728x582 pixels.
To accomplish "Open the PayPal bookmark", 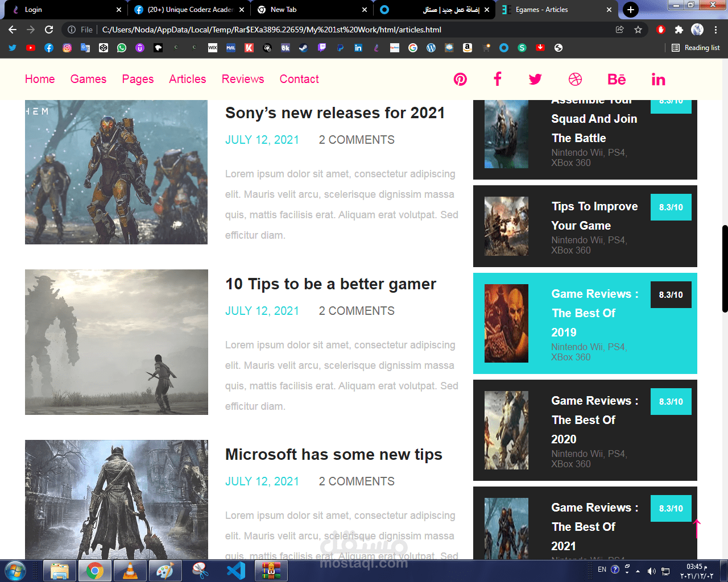I will click(x=340, y=48).
